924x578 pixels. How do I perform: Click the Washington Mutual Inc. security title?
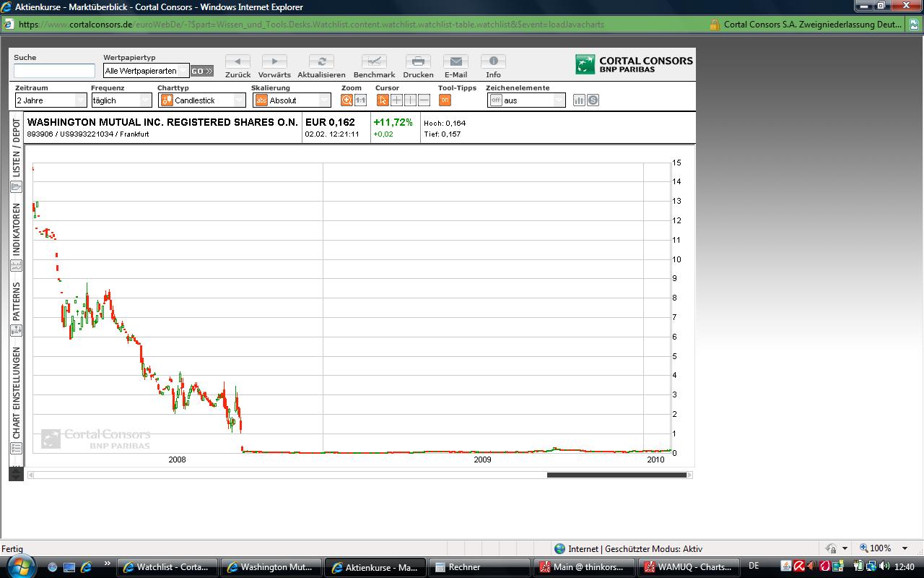click(x=162, y=122)
